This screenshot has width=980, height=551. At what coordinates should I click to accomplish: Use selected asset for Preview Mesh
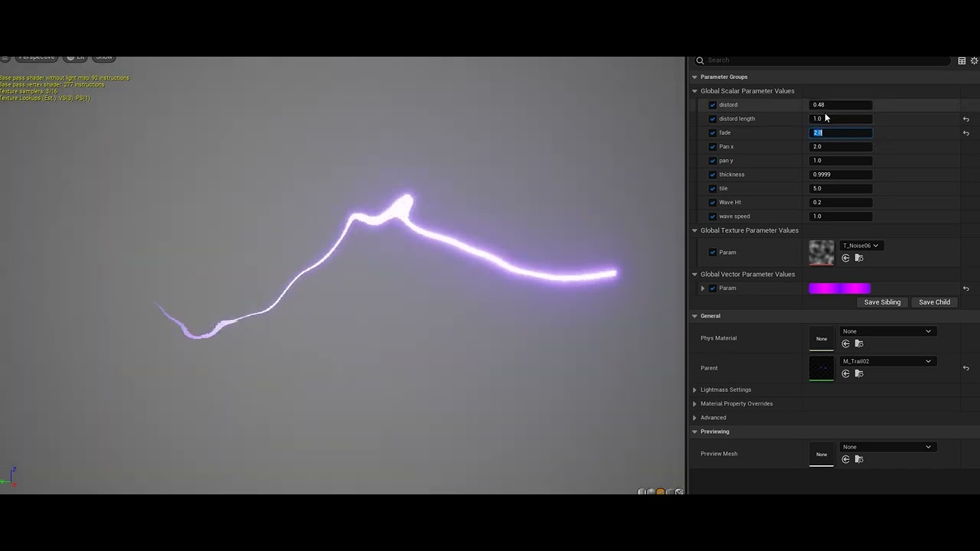coord(846,459)
